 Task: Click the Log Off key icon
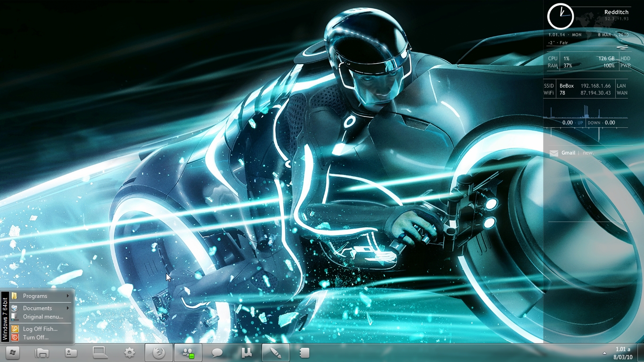[15, 329]
